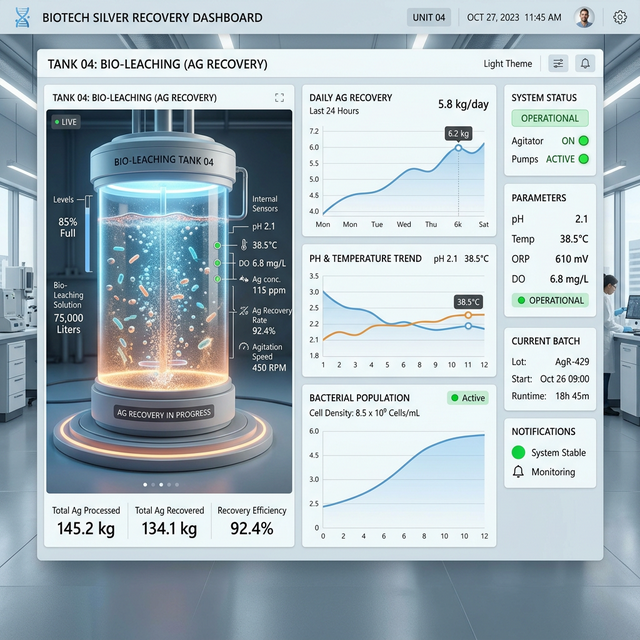Image resolution: width=640 pixels, height=640 pixels.
Task: Open the settings gear icon
Action: coord(620,17)
